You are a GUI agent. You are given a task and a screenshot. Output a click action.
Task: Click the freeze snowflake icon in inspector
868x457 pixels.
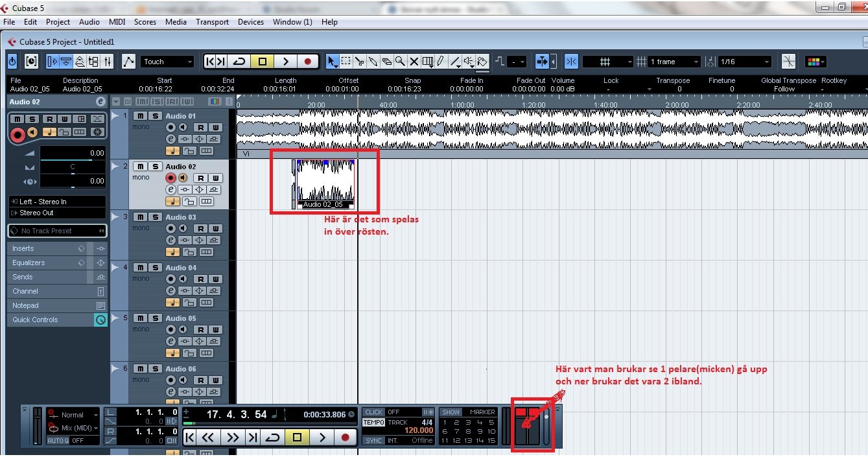(97, 132)
